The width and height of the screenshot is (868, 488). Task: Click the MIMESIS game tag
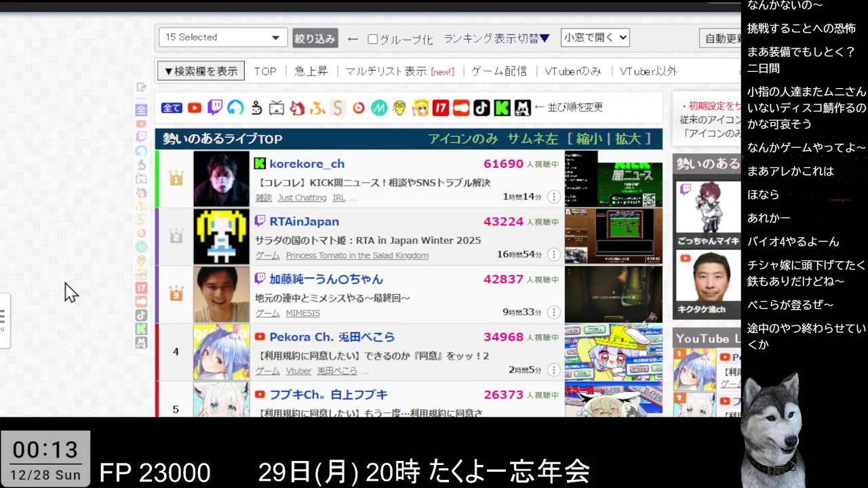pos(302,313)
